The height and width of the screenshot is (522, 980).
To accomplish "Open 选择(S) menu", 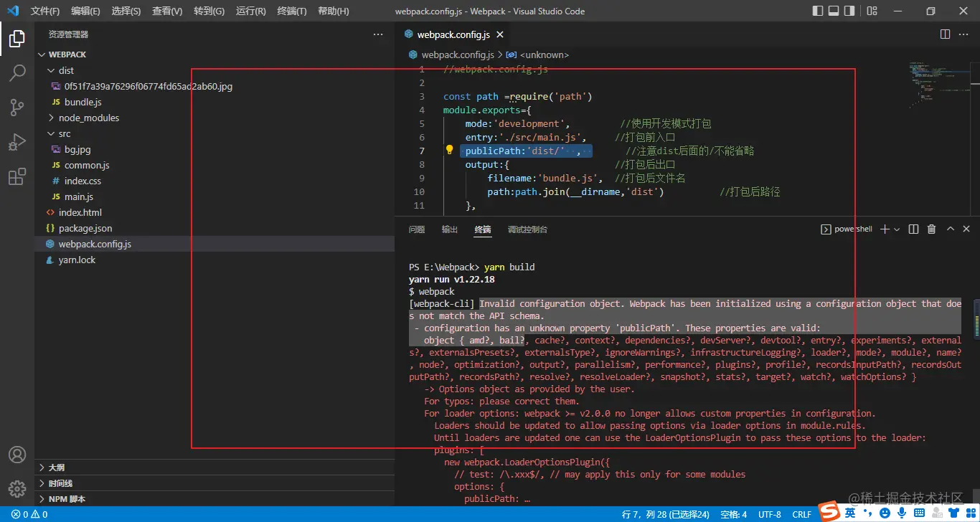I will pos(126,11).
